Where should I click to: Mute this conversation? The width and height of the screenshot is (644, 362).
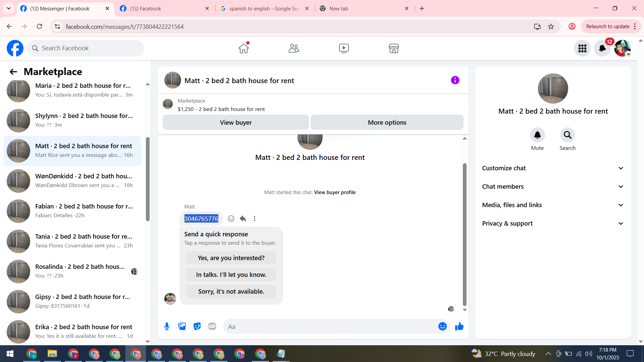(x=537, y=135)
